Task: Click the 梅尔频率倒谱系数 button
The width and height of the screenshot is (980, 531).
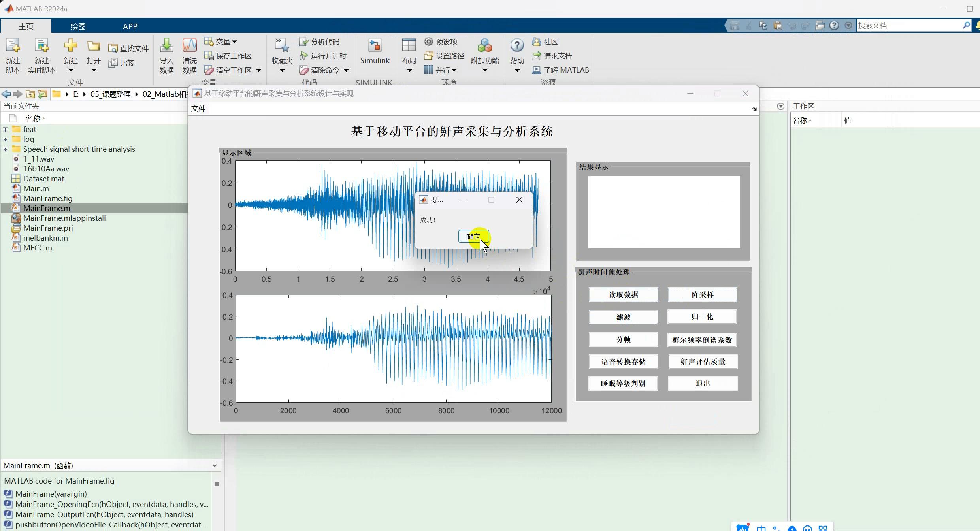Action: click(702, 340)
